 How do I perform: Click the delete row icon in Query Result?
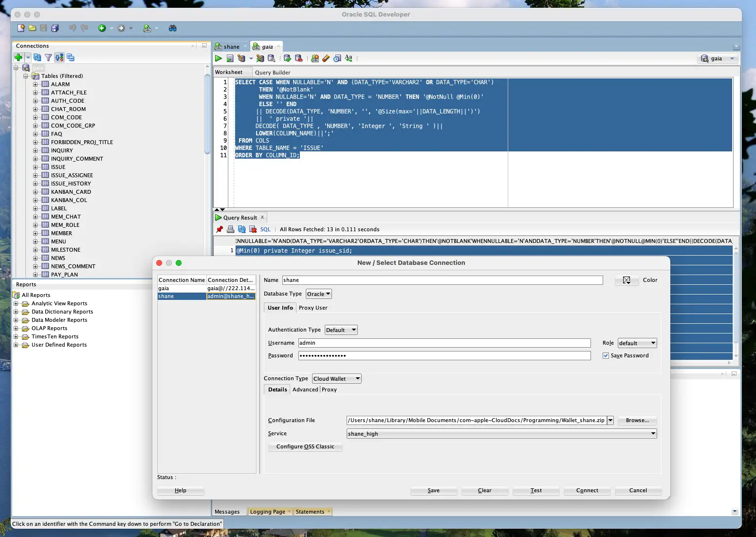click(253, 229)
